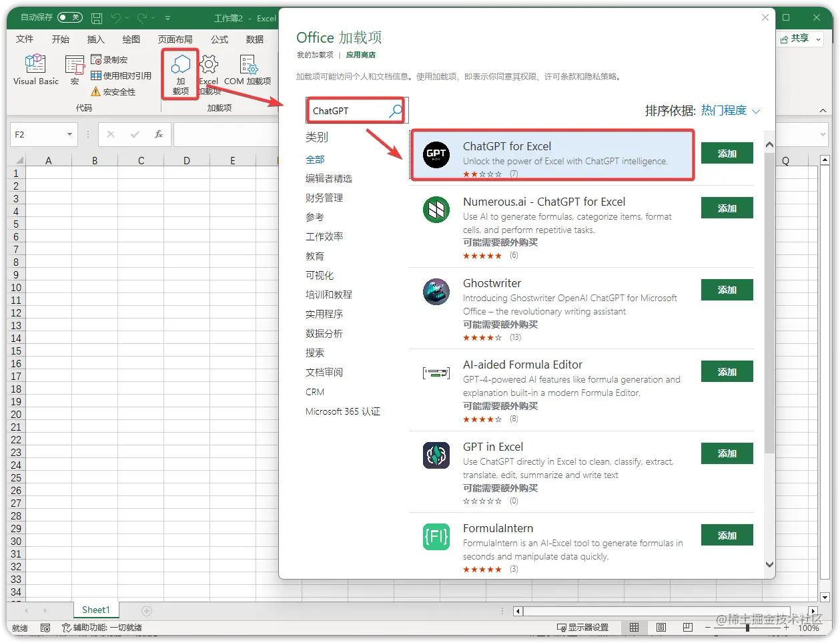Select the 可视化 category
The width and height of the screenshot is (840, 643).
pyautogui.click(x=320, y=275)
